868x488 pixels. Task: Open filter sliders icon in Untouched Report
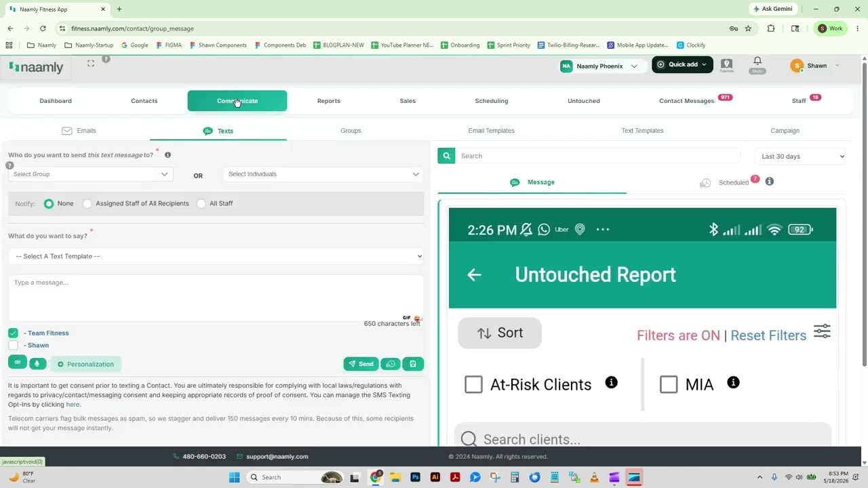pos(822,331)
